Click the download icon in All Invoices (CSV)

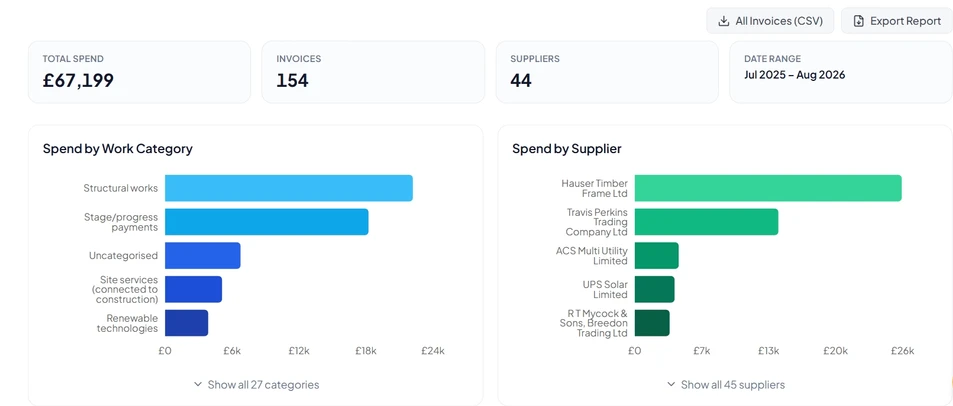point(723,21)
